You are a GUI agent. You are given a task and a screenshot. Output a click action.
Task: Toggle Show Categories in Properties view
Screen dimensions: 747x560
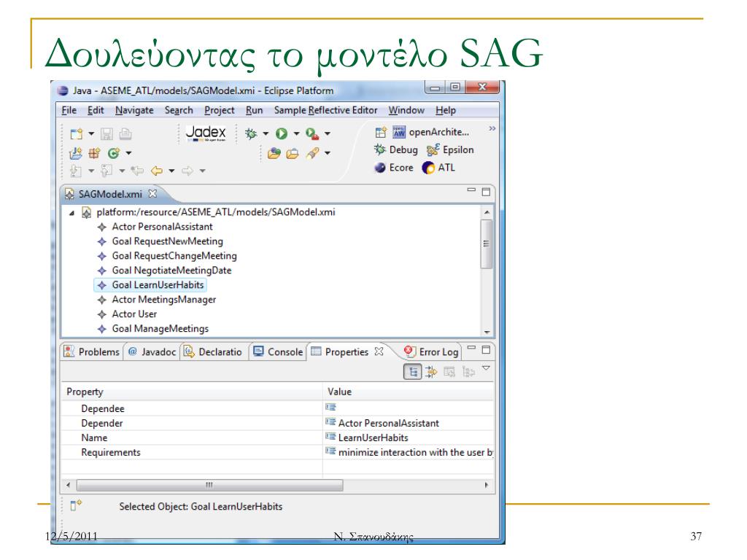(x=413, y=372)
